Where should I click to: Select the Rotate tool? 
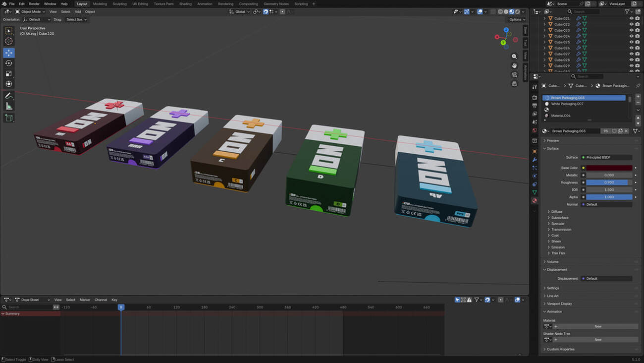click(9, 63)
